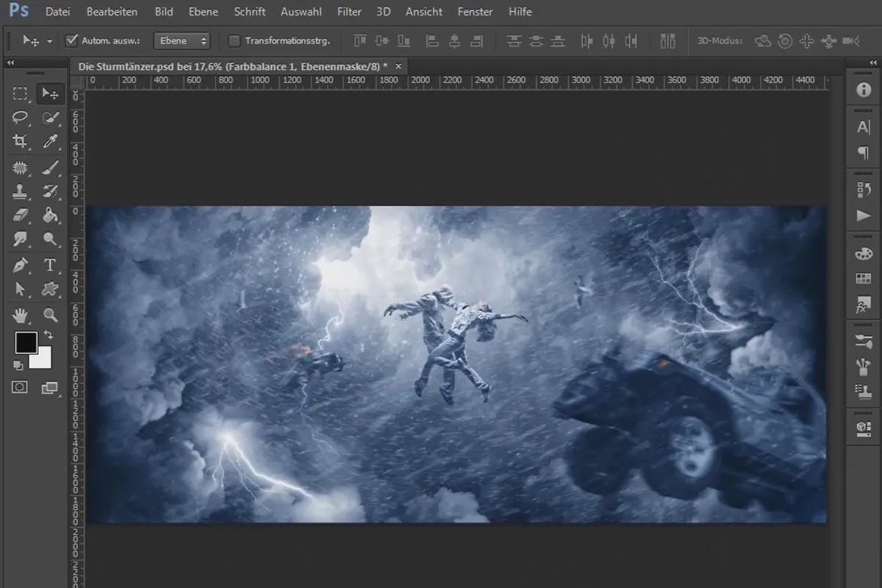Screen dimensions: 882x588
Task: Open the Filter menu
Action: pyautogui.click(x=349, y=12)
